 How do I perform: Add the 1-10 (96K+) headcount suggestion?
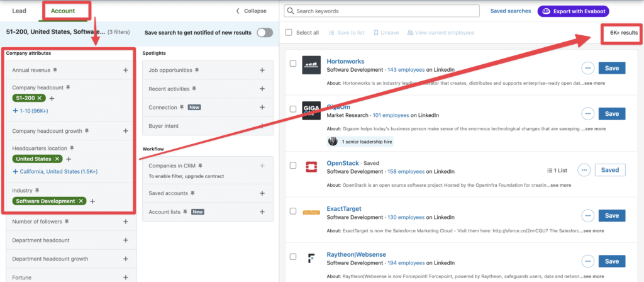pyautogui.click(x=31, y=111)
